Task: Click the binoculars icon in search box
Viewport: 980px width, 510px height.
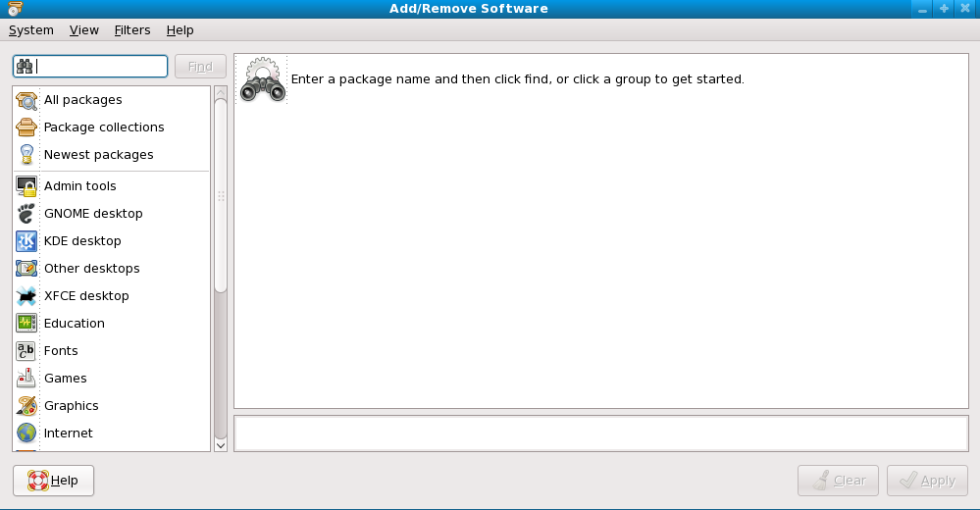Action: pos(25,67)
